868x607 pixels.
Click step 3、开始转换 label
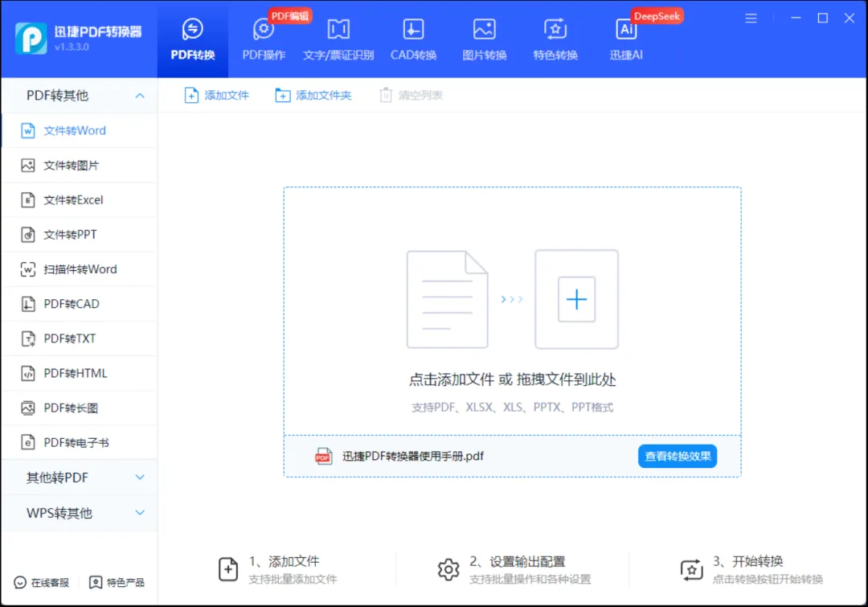(x=748, y=562)
